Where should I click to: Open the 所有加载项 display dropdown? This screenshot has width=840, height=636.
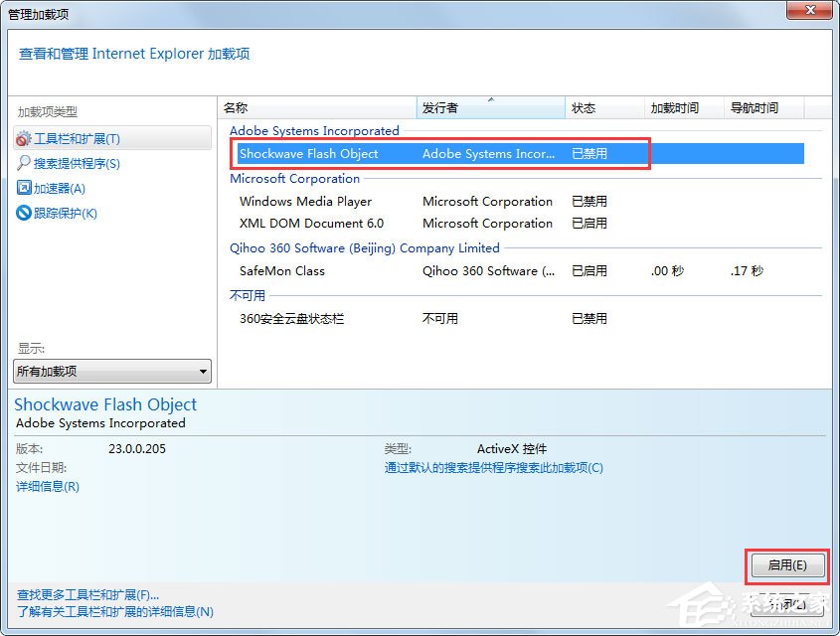(x=111, y=370)
